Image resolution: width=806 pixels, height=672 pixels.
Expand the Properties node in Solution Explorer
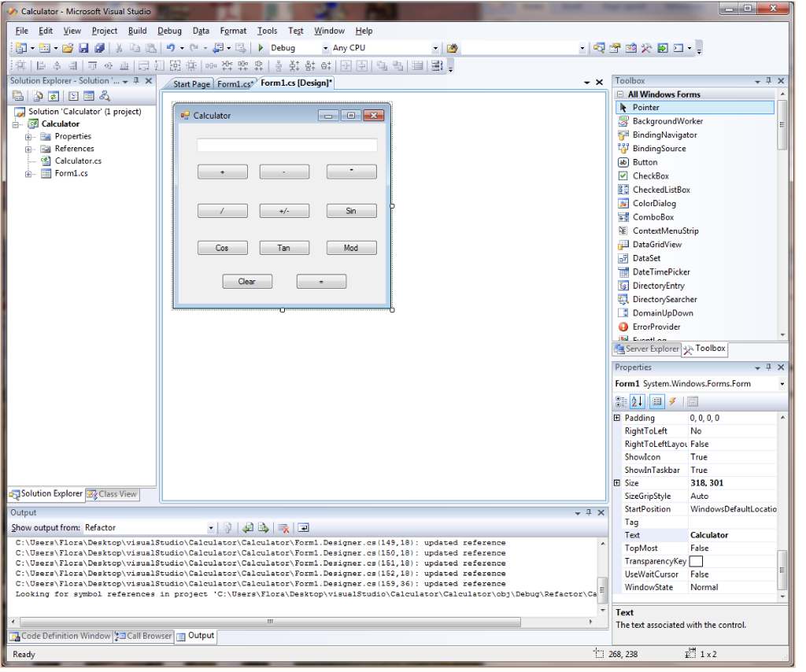[x=28, y=136]
